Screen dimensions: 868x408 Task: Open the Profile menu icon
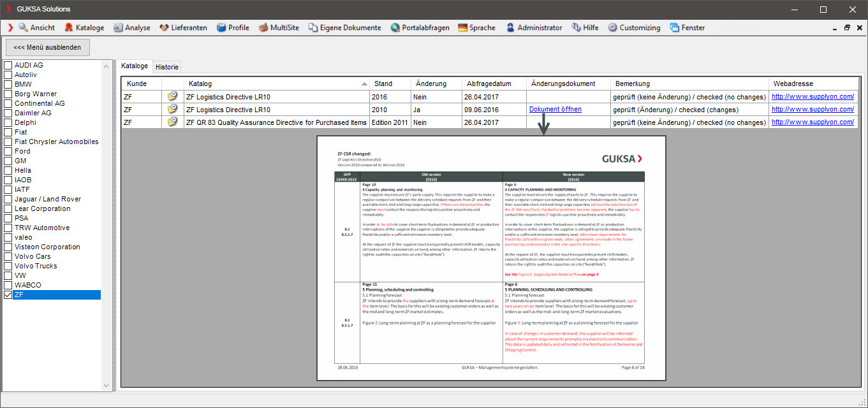click(x=221, y=27)
